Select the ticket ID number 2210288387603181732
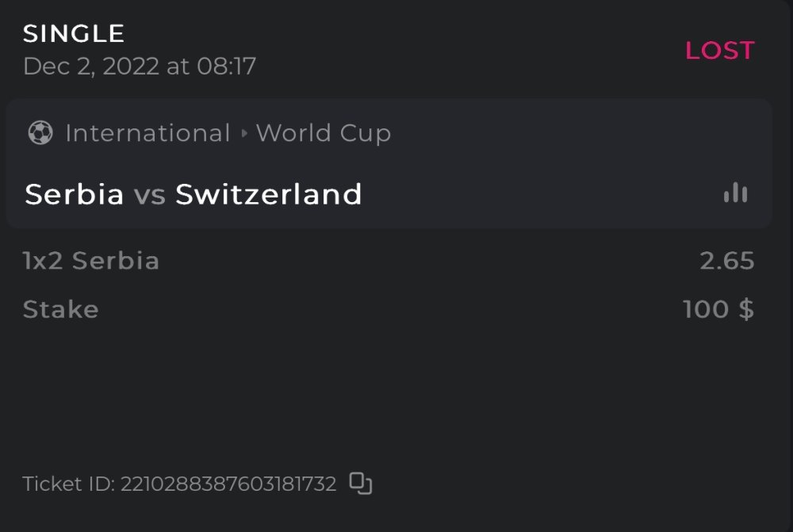The width and height of the screenshot is (793, 532). [x=228, y=484]
